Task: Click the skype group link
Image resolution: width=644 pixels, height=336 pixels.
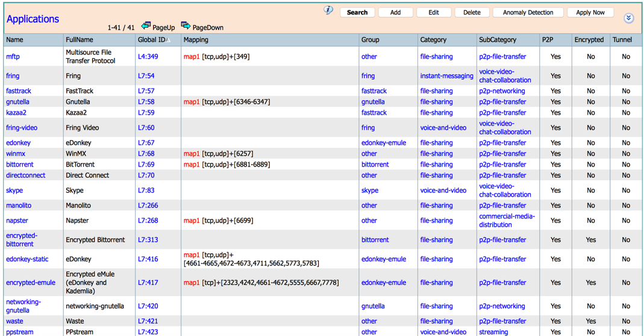Action: 370,191
